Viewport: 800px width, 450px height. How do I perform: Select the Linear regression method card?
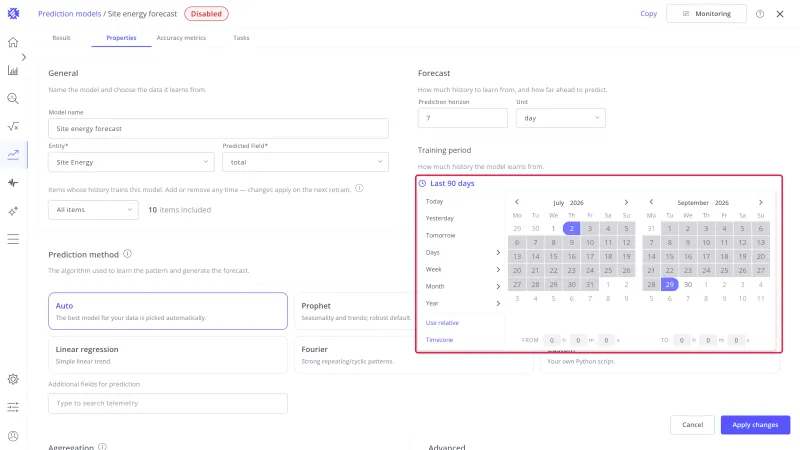pos(168,355)
